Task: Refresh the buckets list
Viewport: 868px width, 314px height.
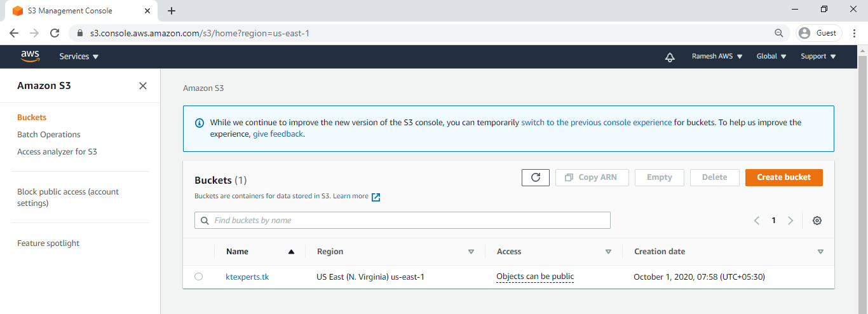Action: point(536,177)
